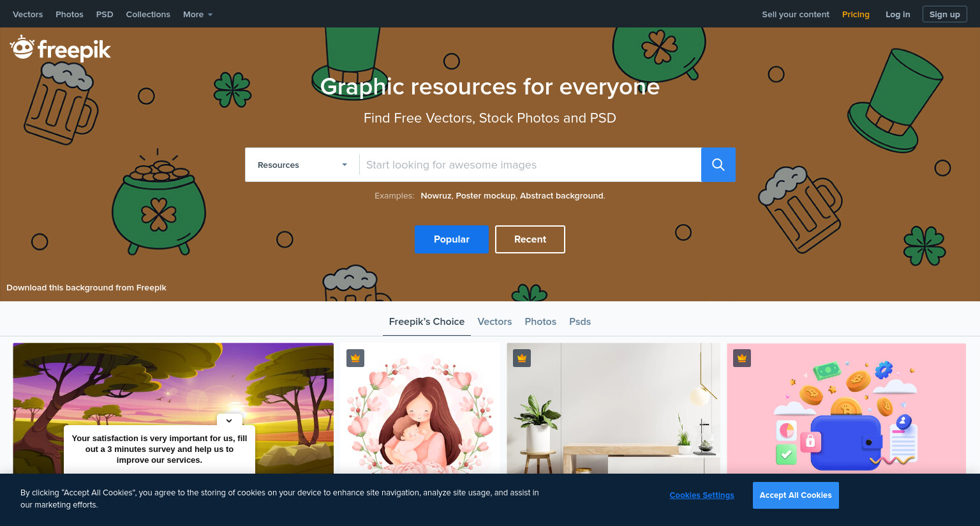Open Vectors in the top navigation
980x526 pixels.
pos(28,14)
